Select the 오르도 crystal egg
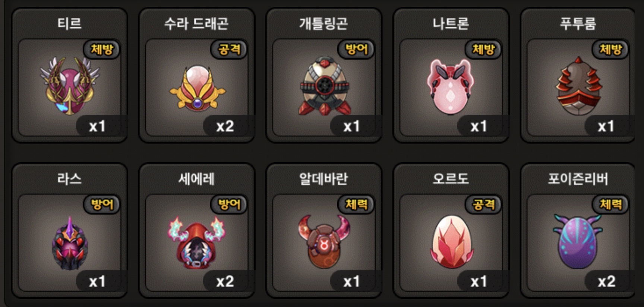 451,242
